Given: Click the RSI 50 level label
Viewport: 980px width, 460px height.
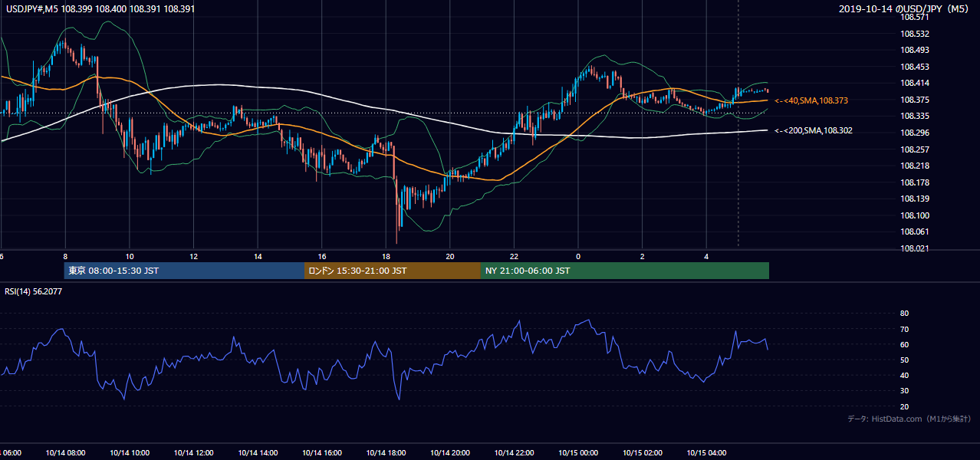Looking at the screenshot, I should [904, 360].
